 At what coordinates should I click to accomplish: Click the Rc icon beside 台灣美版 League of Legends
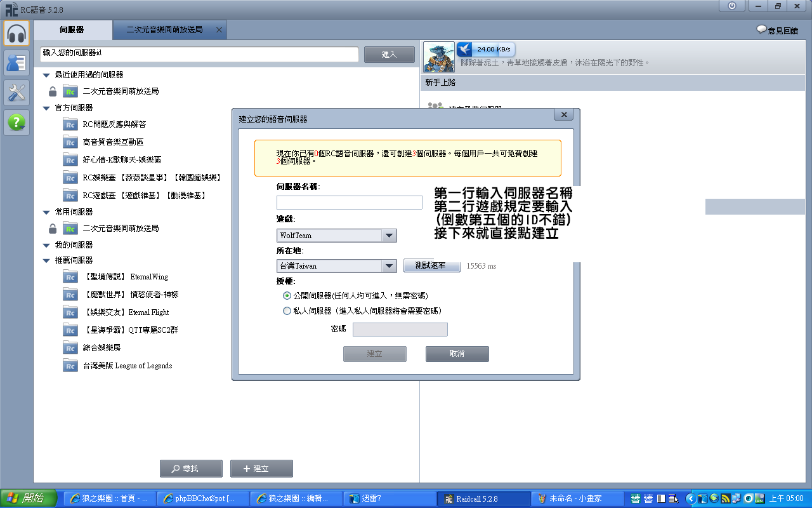tap(70, 366)
